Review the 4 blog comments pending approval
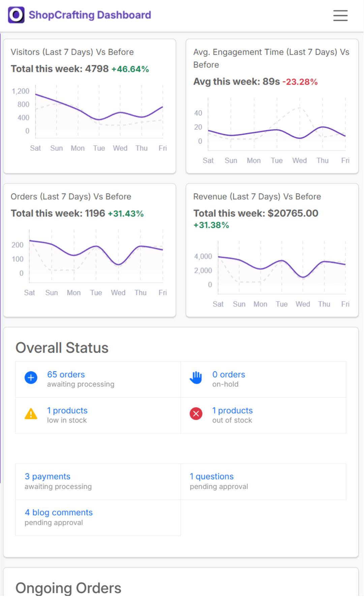Screen dimensions: 364x607 tap(59, 512)
